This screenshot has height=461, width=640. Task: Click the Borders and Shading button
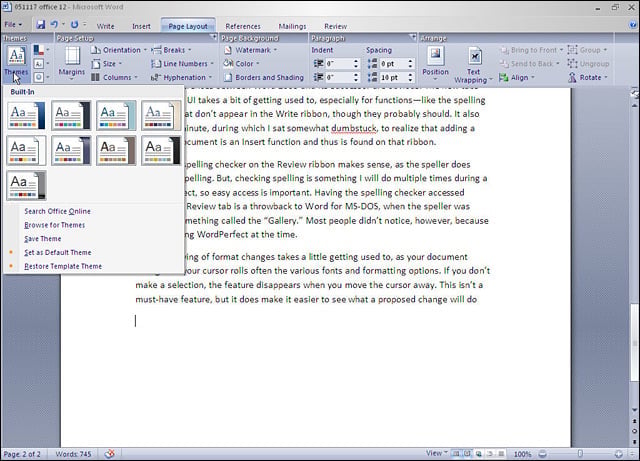click(264, 78)
